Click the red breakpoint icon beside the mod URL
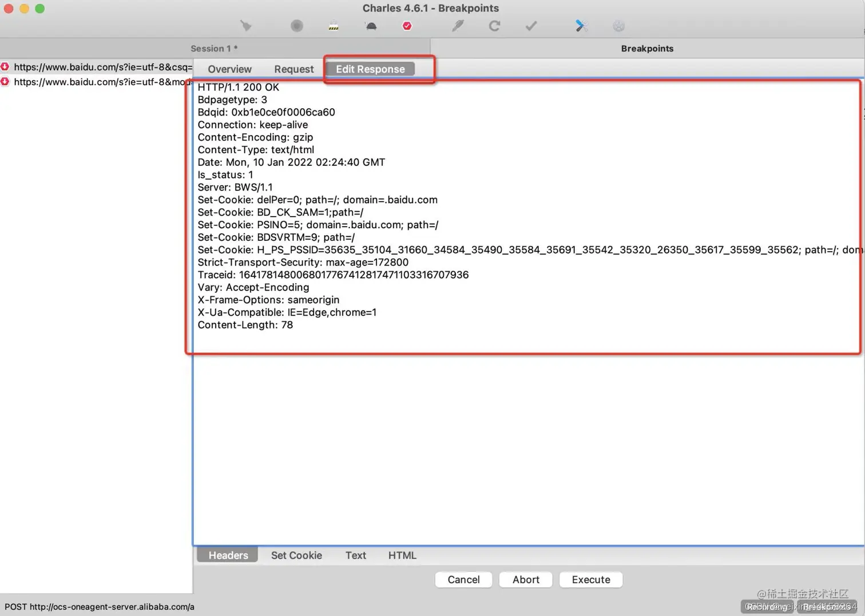Viewport: 865px width, 616px height. pos(5,82)
